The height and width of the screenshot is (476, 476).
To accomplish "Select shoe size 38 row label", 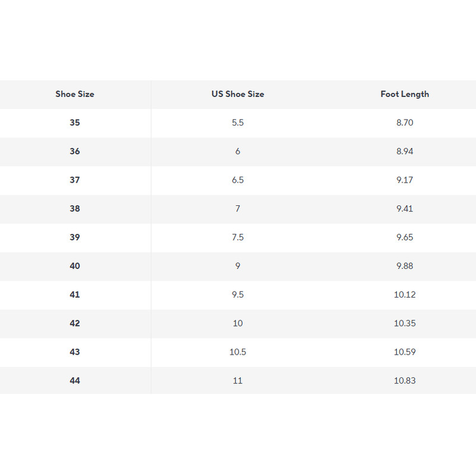I will click(75, 209).
